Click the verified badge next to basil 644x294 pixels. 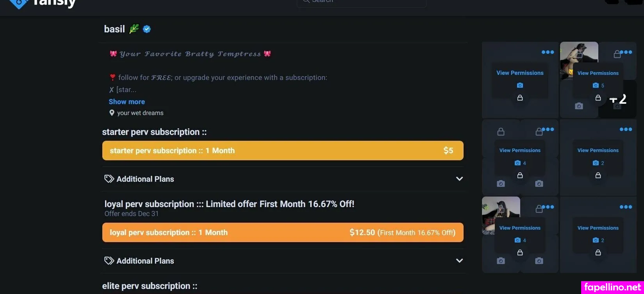147,29
